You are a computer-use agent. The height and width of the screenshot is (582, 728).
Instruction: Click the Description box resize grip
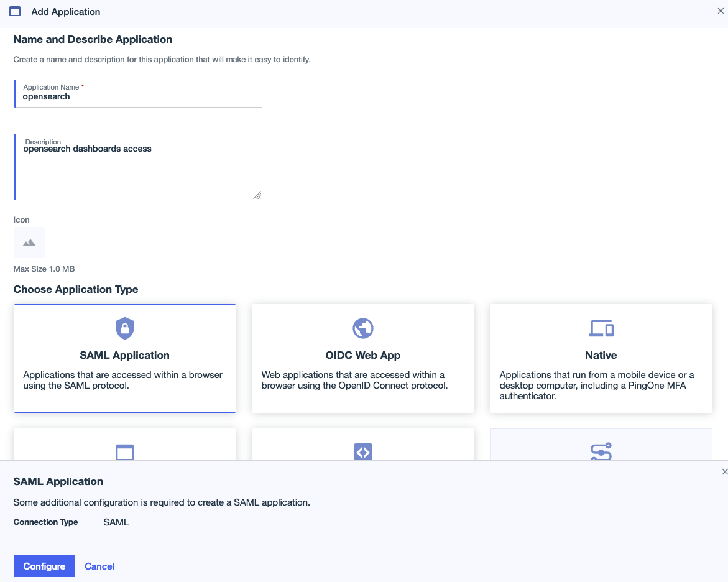[257, 196]
